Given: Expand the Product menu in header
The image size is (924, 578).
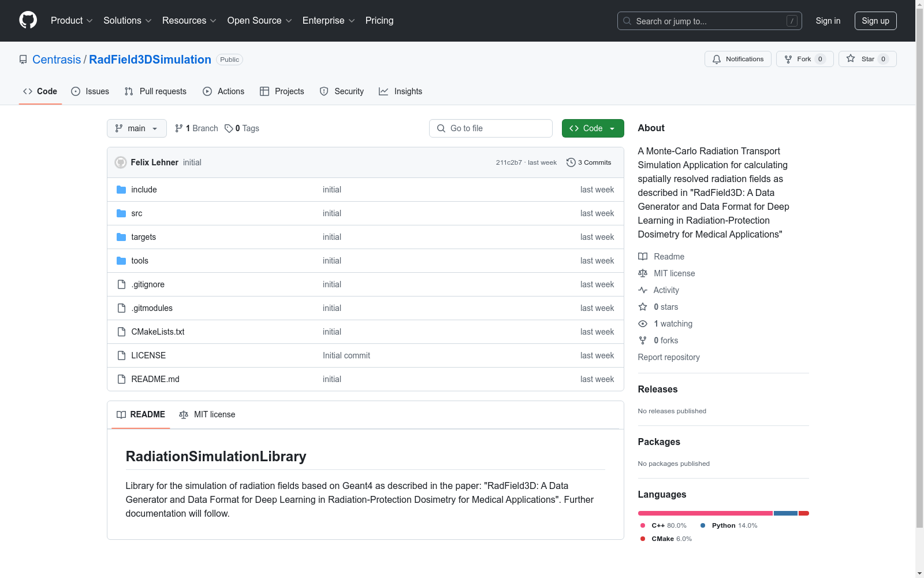Looking at the screenshot, I should coord(72,21).
